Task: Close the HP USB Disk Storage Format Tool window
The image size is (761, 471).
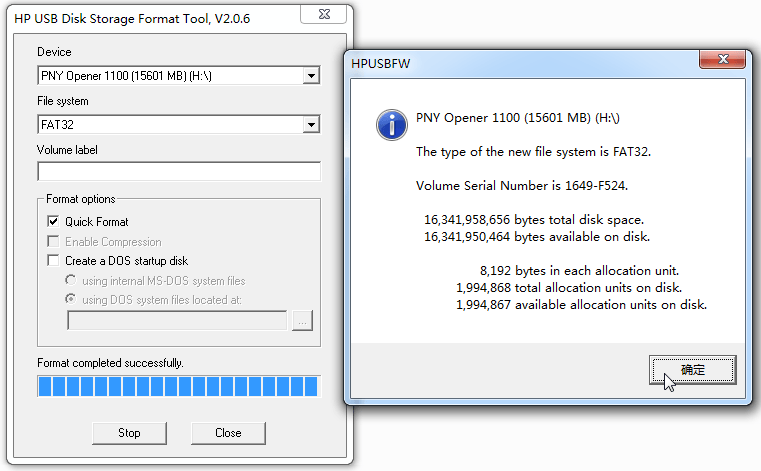Action: point(324,14)
